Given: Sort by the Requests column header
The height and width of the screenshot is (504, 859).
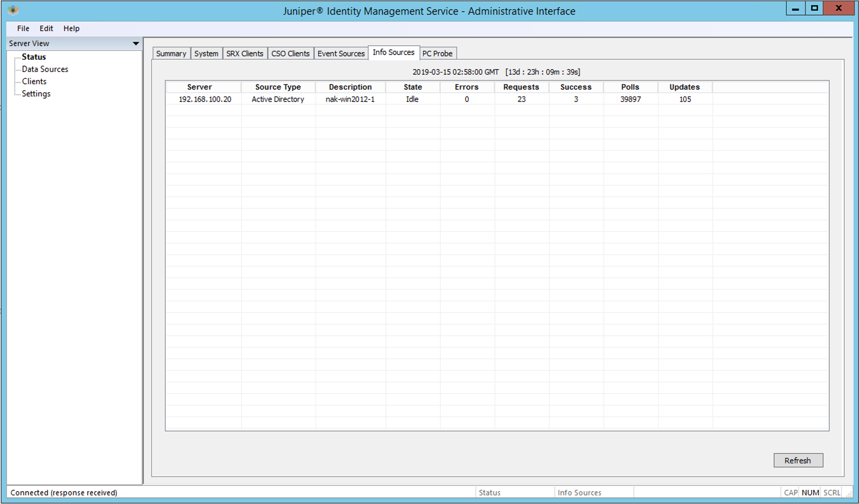Looking at the screenshot, I should 521,87.
